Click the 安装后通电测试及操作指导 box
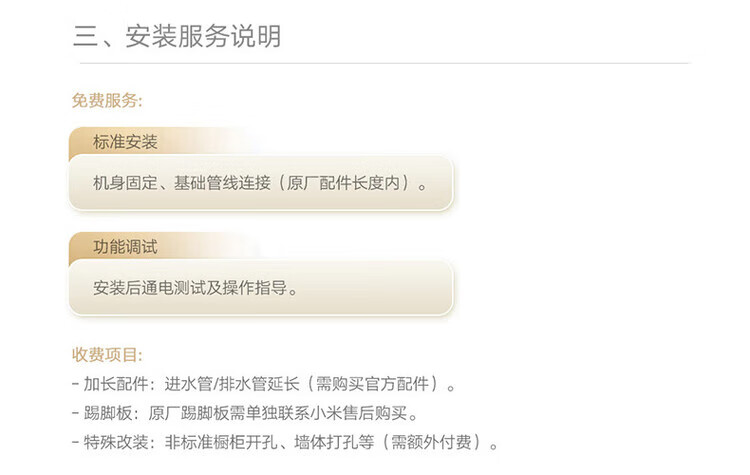This screenshot has width=750, height=475. click(261, 288)
